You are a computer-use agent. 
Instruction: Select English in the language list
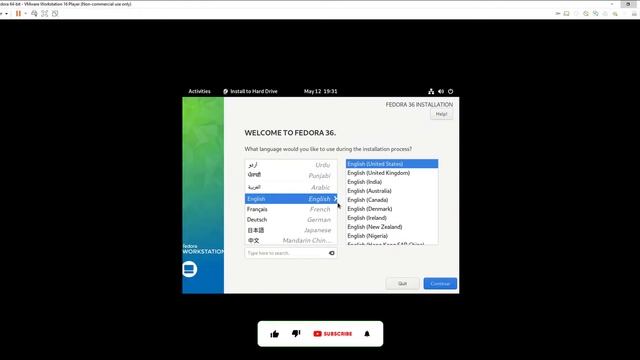[x=291, y=199]
